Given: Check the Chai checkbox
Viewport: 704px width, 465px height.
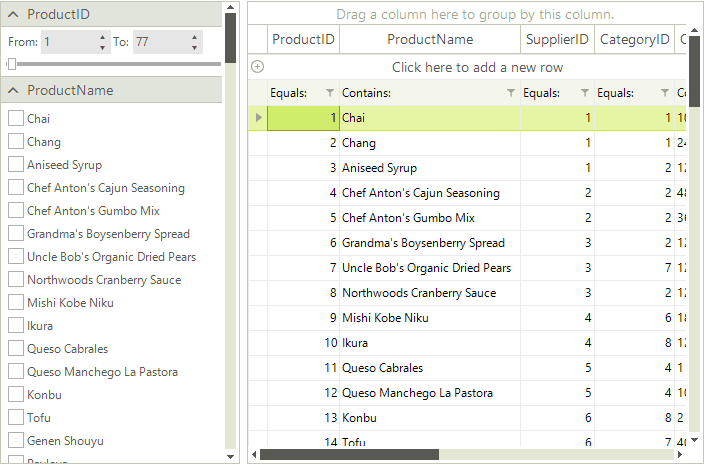Looking at the screenshot, I should (x=16, y=119).
